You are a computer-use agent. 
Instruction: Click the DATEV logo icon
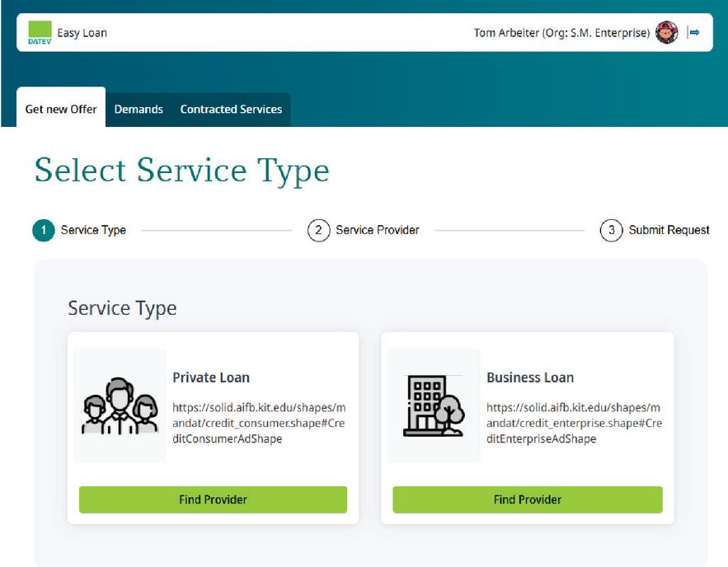(40, 33)
